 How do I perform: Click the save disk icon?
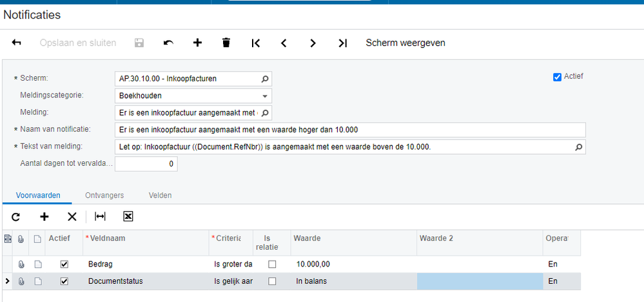139,43
